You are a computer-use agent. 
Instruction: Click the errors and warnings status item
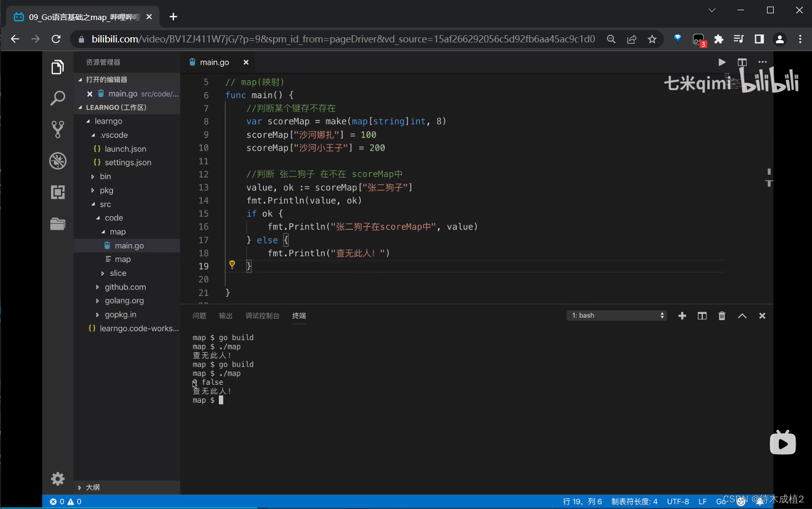pyautogui.click(x=65, y=502)
